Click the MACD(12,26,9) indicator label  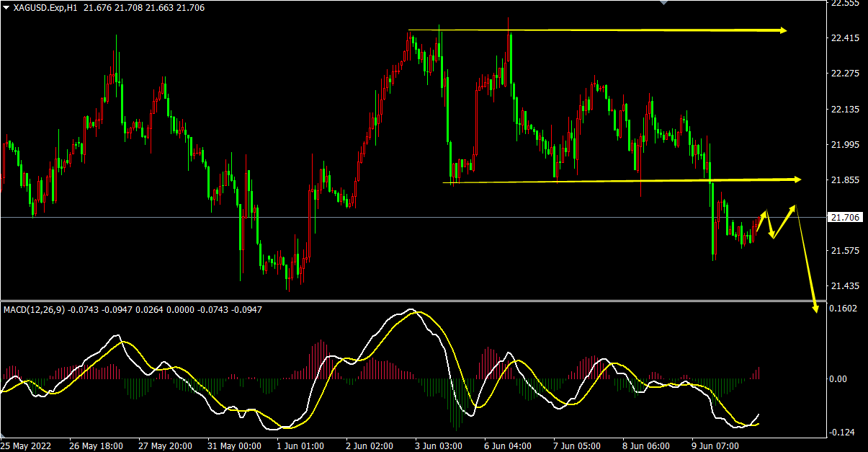pyautogui.click(x=34, y=310)
